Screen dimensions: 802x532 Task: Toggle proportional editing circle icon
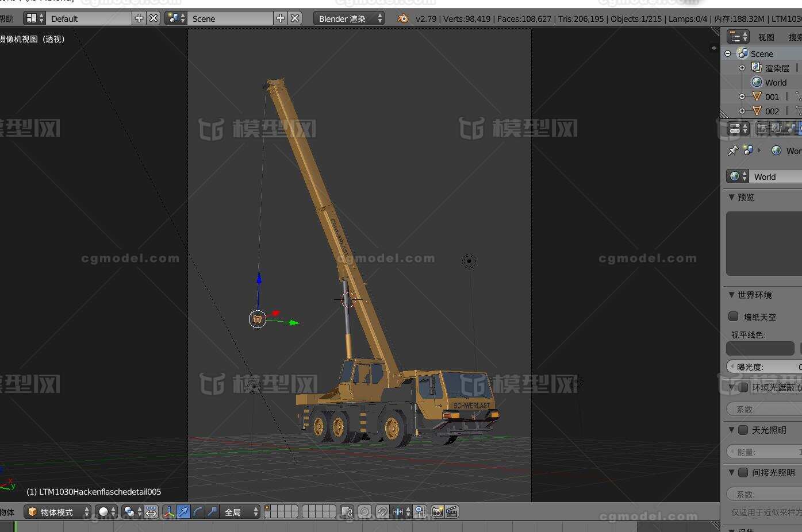(x=364, y=512)
